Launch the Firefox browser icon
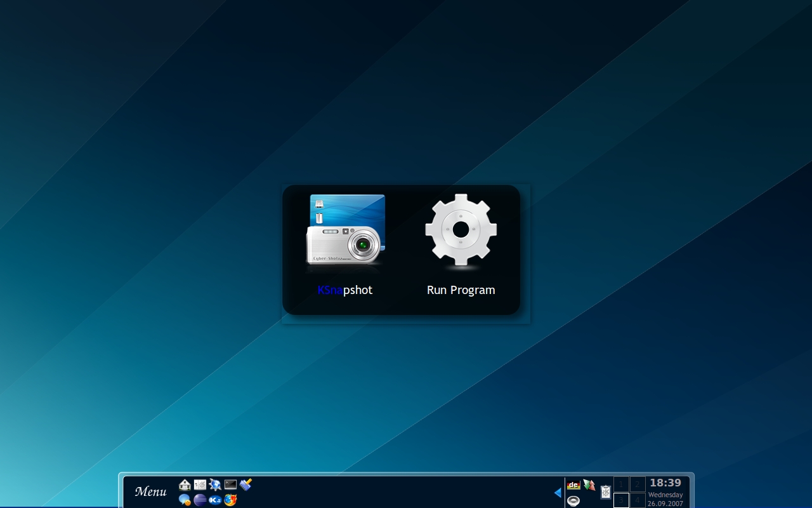812x508 pixels. pyautogui.click(x=230, y=500)
